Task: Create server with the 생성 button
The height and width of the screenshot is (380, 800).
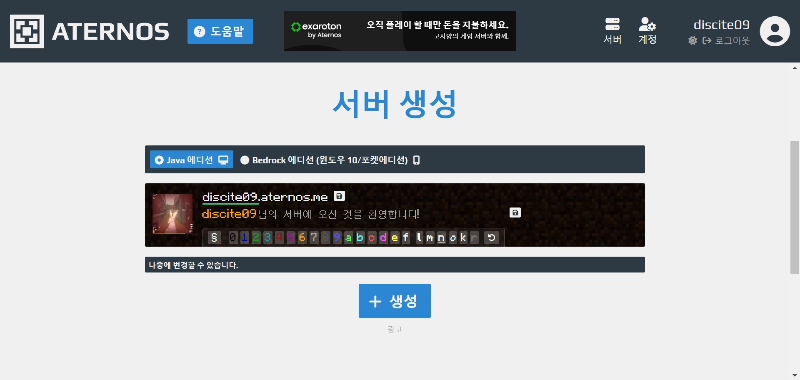Action: click(x=395, y=301)
